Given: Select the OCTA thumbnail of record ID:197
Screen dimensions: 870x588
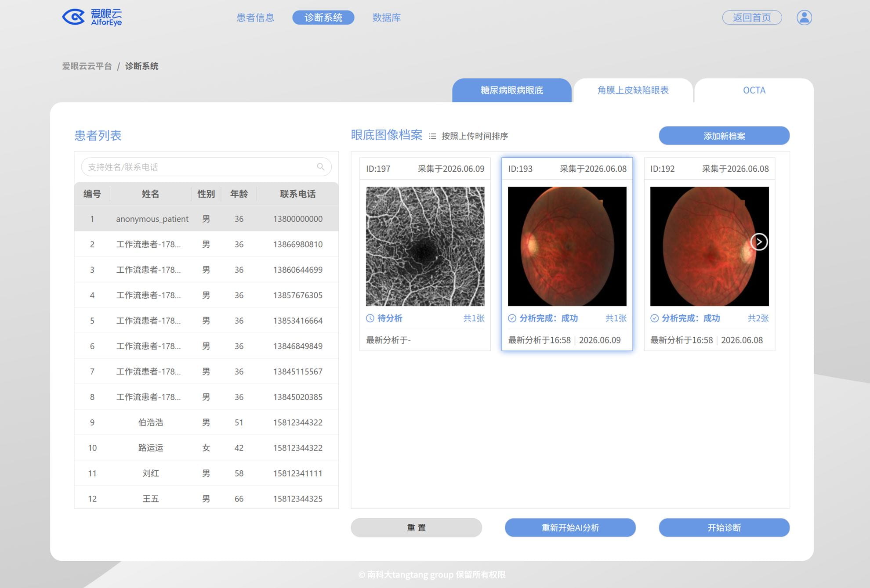Looking at the screenshot, I should point(425,246).
